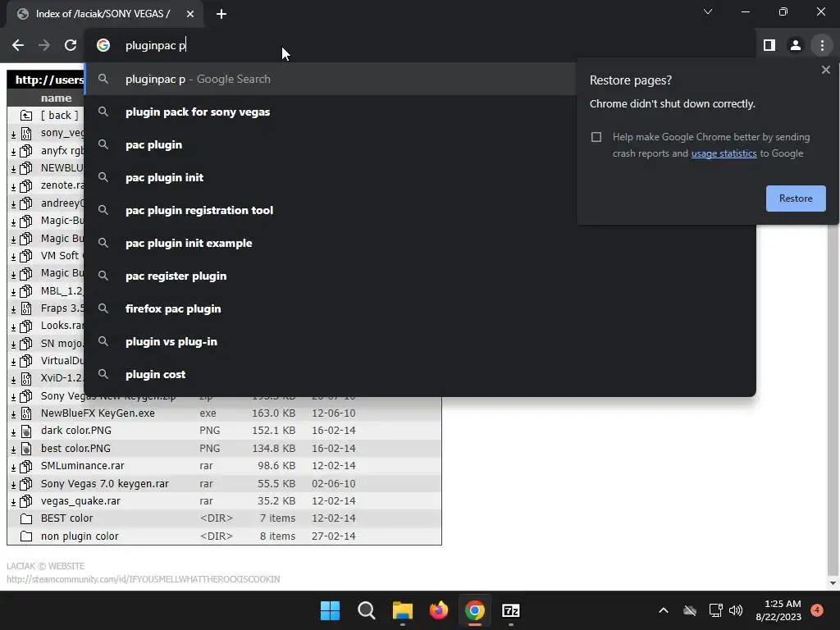The height and width of the screenshot is (630, 840).
Task: Open the Chrome three-dot menu
Action: [822, 46]
